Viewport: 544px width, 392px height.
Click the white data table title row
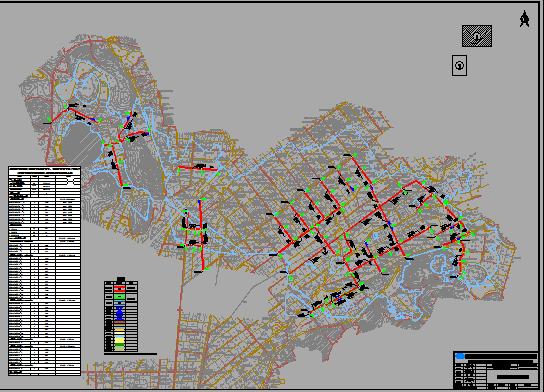coord(44,170)
